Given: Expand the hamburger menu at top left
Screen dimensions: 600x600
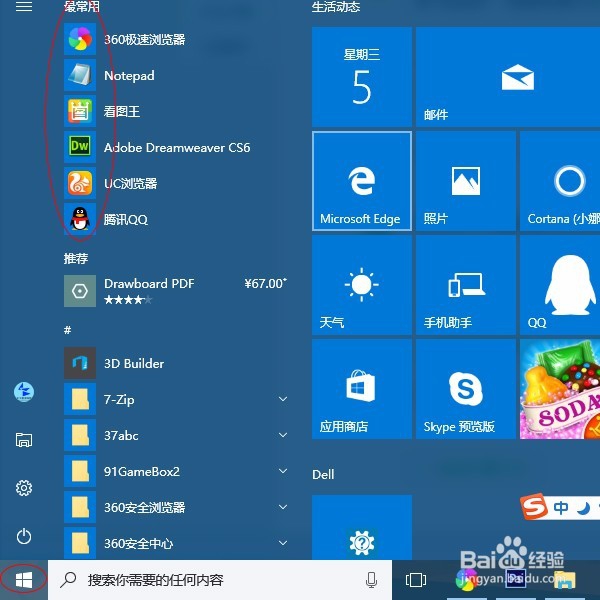Looking at the screenshot, I should (24, 6).
